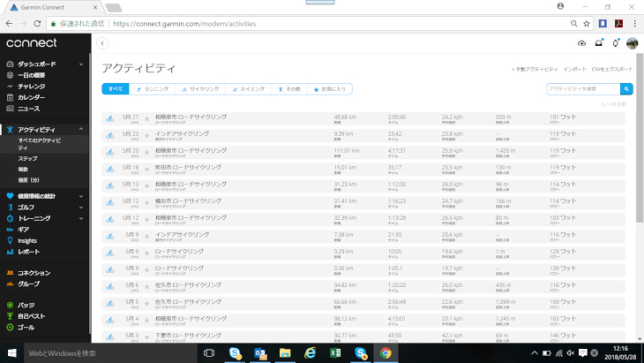Toggle favorite star on the 5月20 ride

[x=146, y=153]
